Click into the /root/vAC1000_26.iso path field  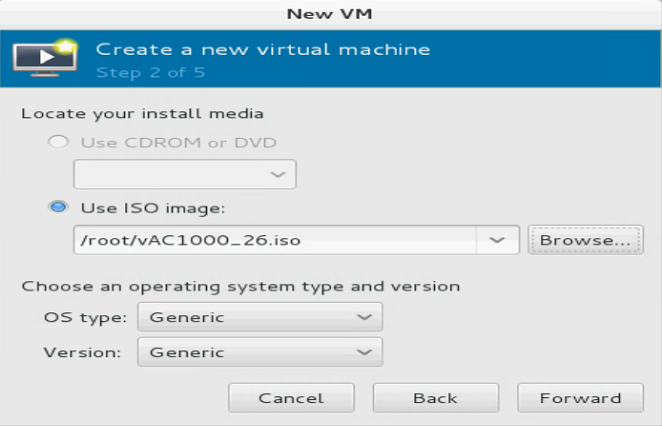click(275, 240)
